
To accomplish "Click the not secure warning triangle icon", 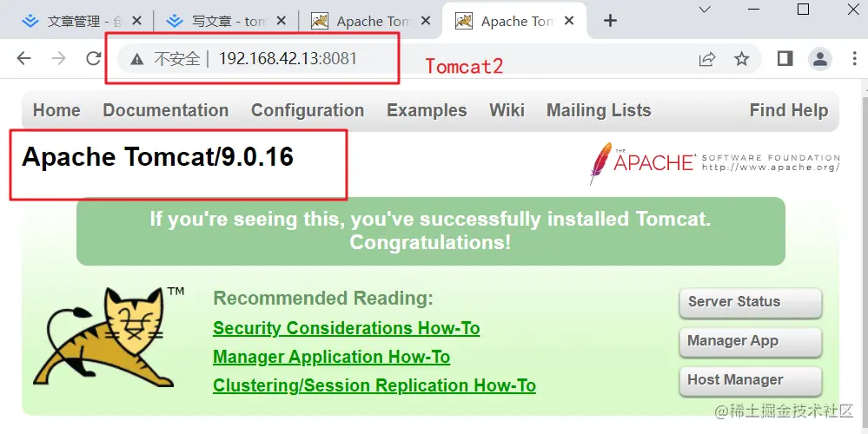I will (x=136, y=59).
